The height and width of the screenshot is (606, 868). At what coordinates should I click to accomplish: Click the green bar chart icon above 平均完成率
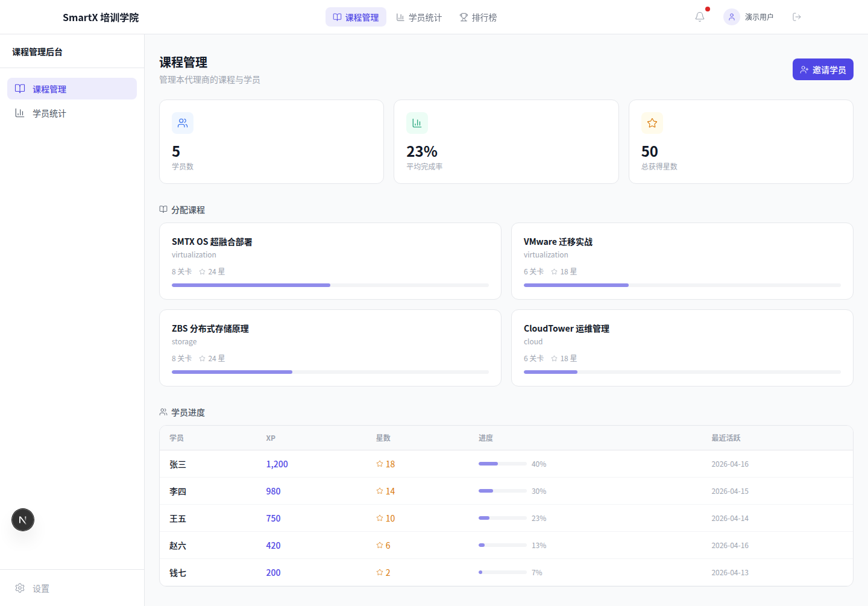(417, 123)
